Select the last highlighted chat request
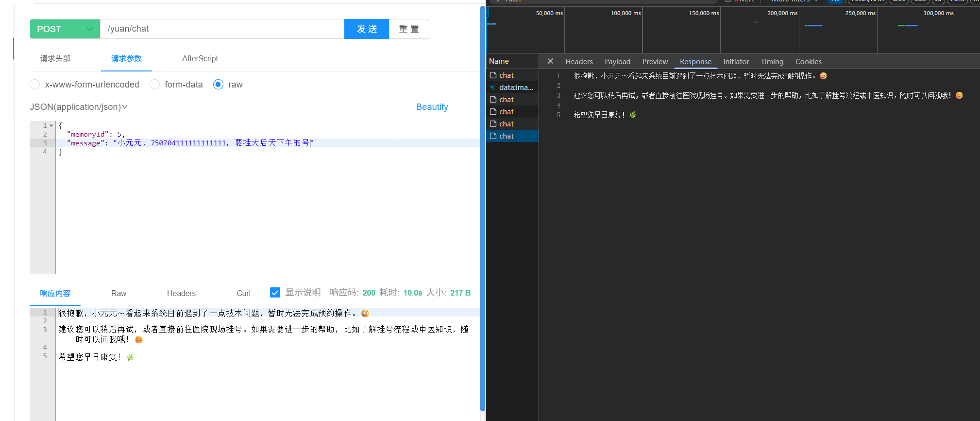Image resolution: width=980 pixels, height=421 pixels. tap(506, 136)
